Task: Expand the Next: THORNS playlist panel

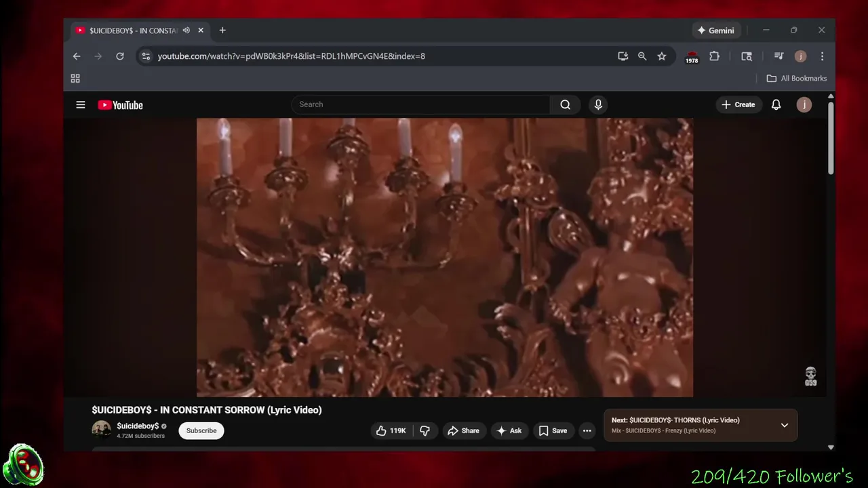Action: (x=785, y=425)
